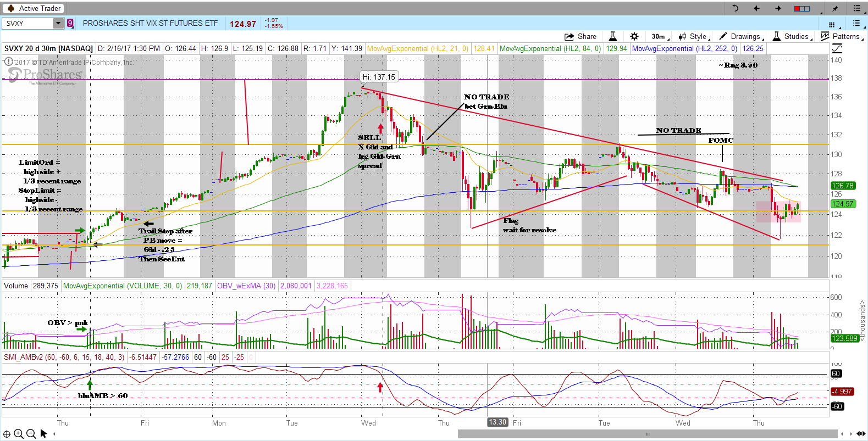Click the green 123.589 volume axis label
Screen dimensions: 868x441
coord(844,338)
